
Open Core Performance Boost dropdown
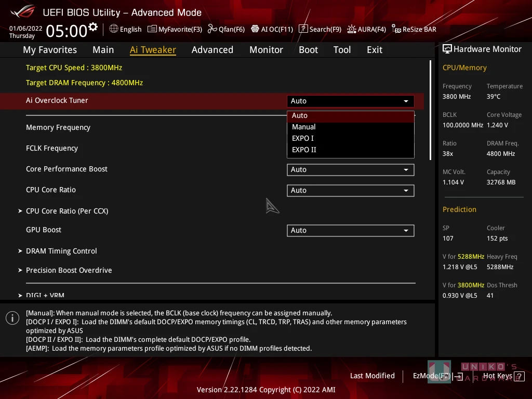pyautogui.click(x=351, y=170)
